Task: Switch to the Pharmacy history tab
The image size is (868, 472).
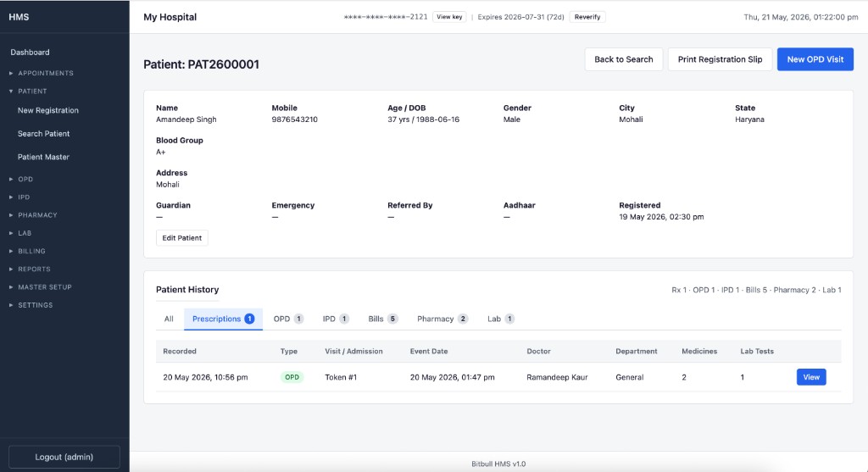Action: pos(442,319)
